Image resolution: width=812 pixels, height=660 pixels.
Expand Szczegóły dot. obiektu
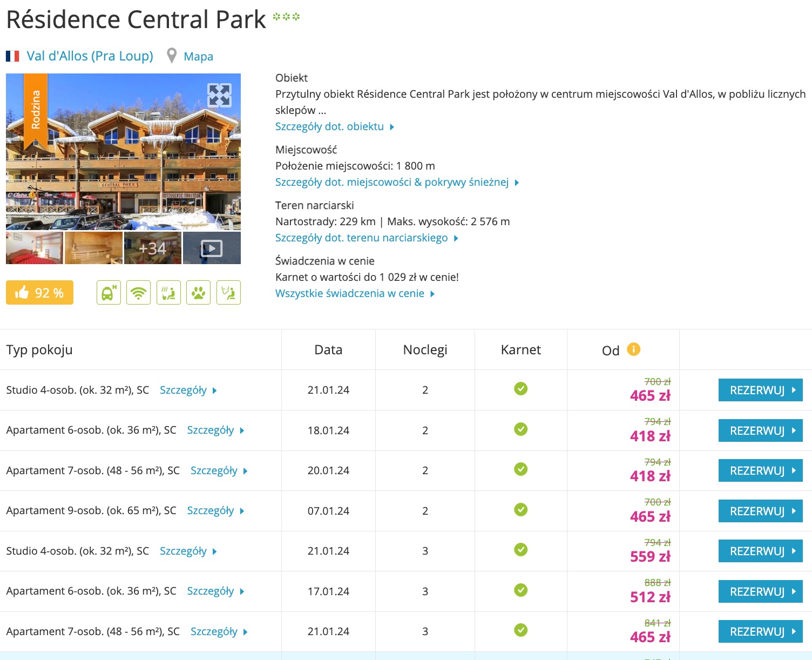335,126
